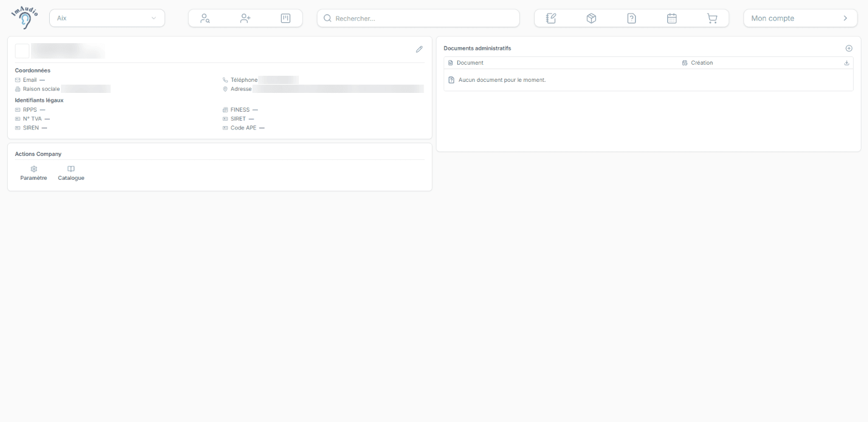Image resolution: width=868 pixels, height=422 pixels.
Task: Open the shopping cart icon
Action: pyautogui.click(x=712, y=18)
